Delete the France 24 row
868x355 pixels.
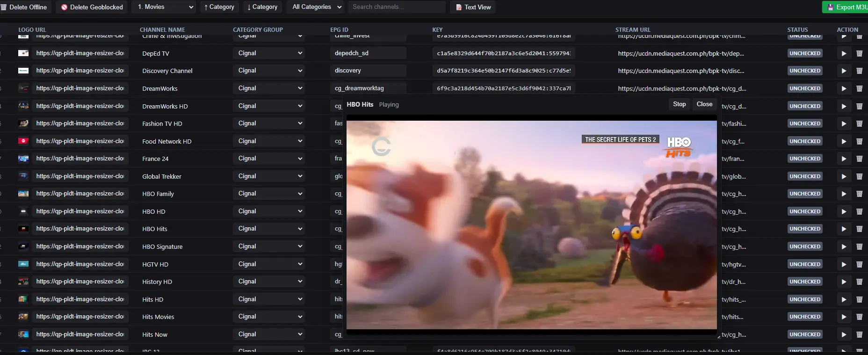tap(859, 159)
